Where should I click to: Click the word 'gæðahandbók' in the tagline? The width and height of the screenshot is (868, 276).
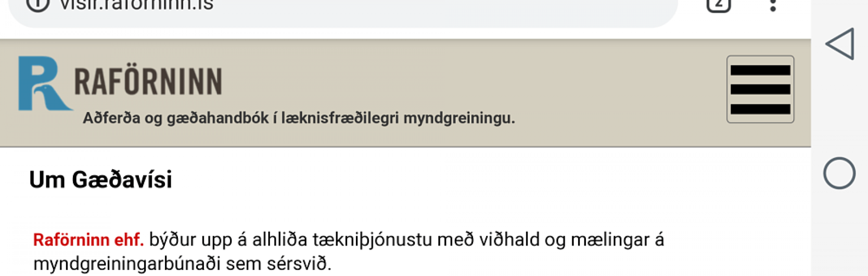(218, 118)
